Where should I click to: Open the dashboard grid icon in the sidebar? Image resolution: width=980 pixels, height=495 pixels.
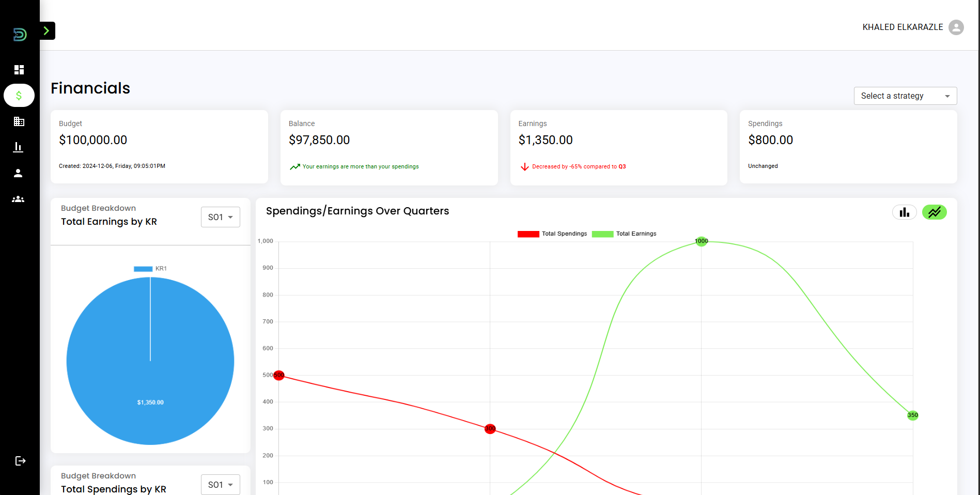pyautogui.click(x=19, y=70)
